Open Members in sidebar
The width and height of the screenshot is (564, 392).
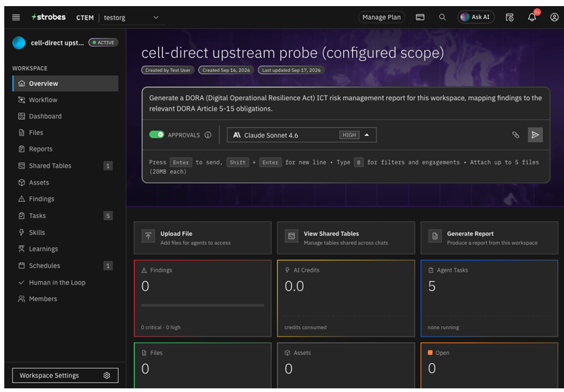click(65, 299)
